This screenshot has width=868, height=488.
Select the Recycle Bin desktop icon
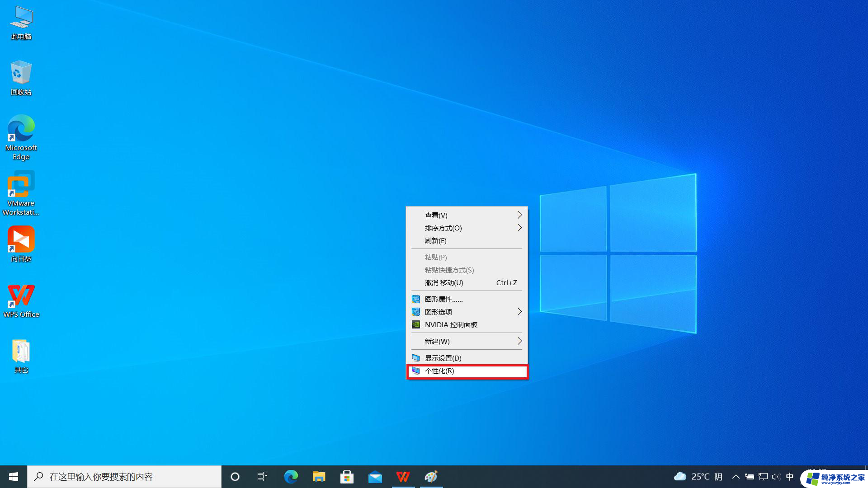tap(21, 78)
